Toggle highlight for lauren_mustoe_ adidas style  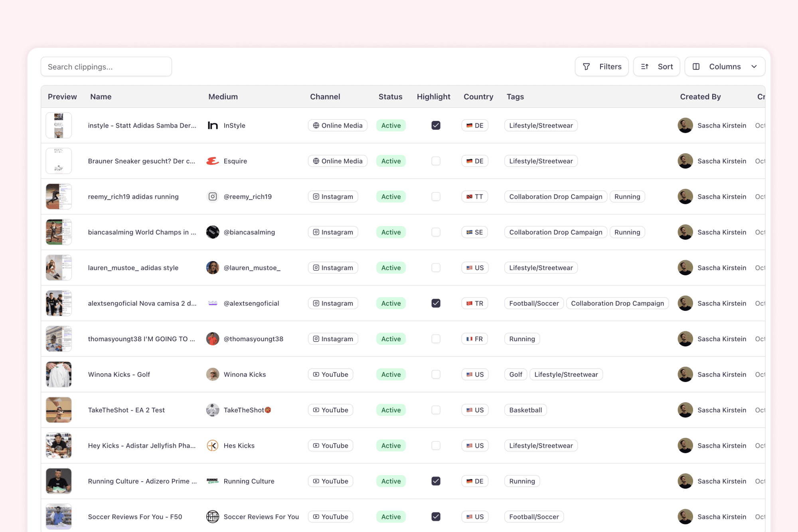(x=436, y=267)
